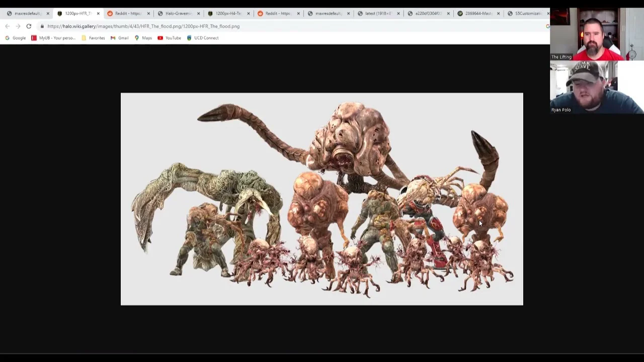View site info via the padlock icon
Viewport: 644px width, 362px height.
point(42,26)
